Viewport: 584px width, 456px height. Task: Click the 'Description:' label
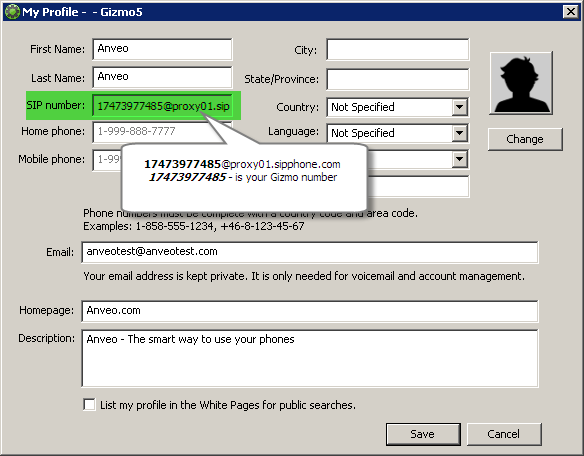pyautogui.click(x=47, y=338)
